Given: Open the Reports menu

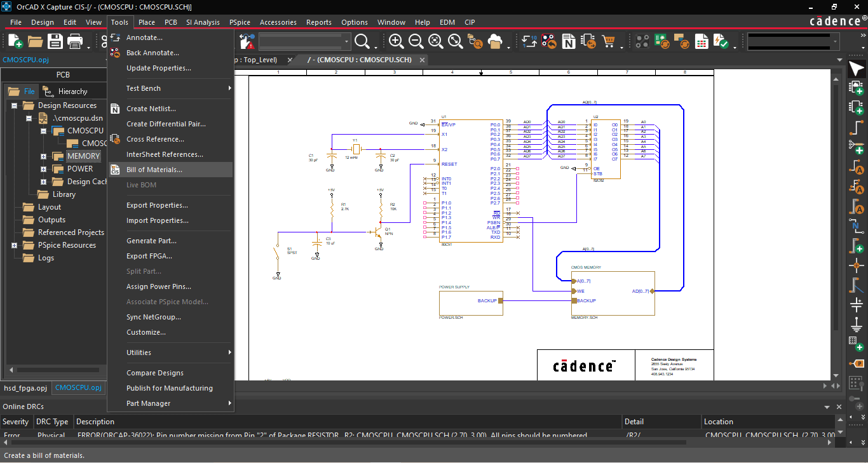Looking at the screenshot, I should point(319,22).
